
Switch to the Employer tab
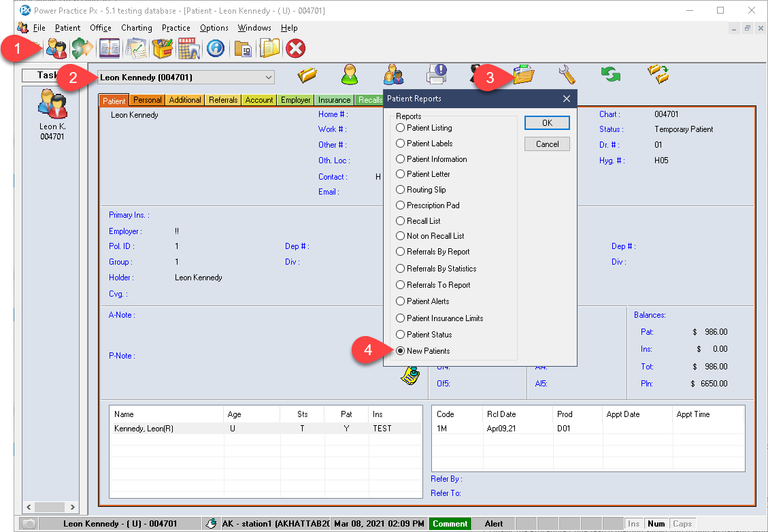click(x=296, y=100)
